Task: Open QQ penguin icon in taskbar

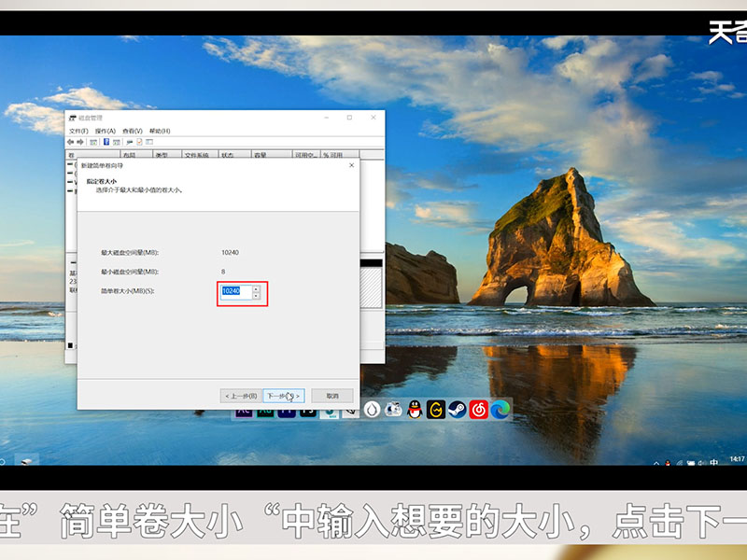Action: click(x=415, y=410)
